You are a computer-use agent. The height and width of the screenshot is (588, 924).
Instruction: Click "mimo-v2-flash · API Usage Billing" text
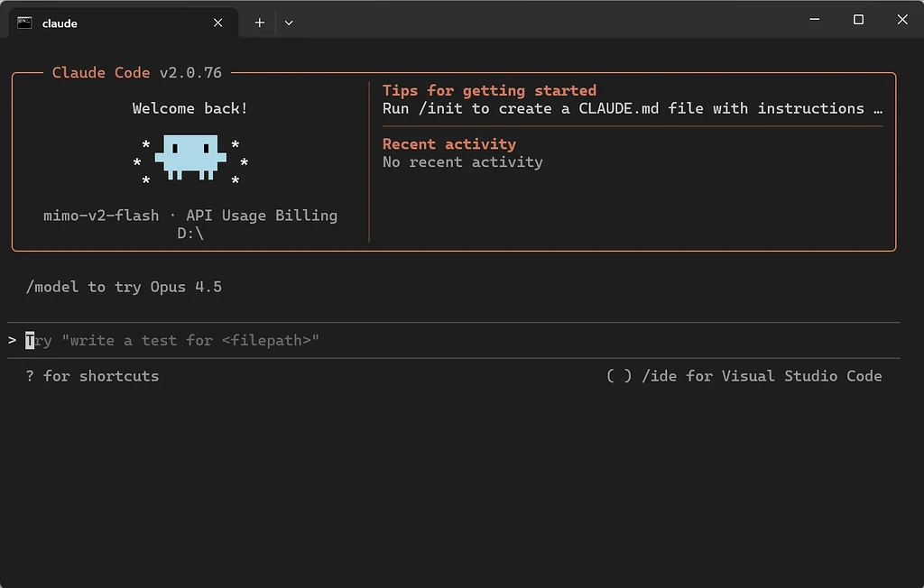[190, 216]
